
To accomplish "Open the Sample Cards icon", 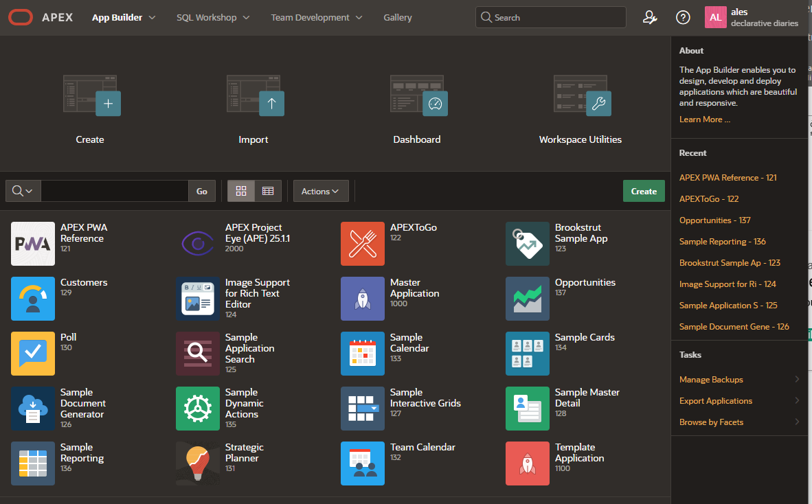I will pos(527,354).
